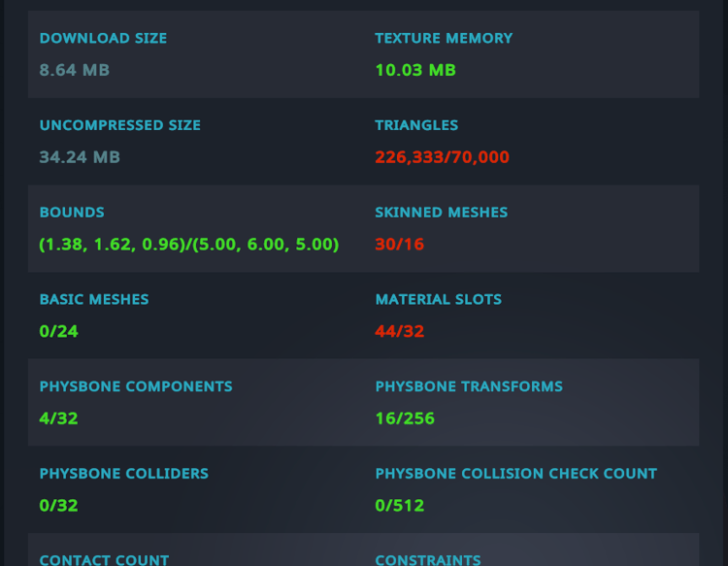Select the BOUNDS label

(x=72, y=213)
